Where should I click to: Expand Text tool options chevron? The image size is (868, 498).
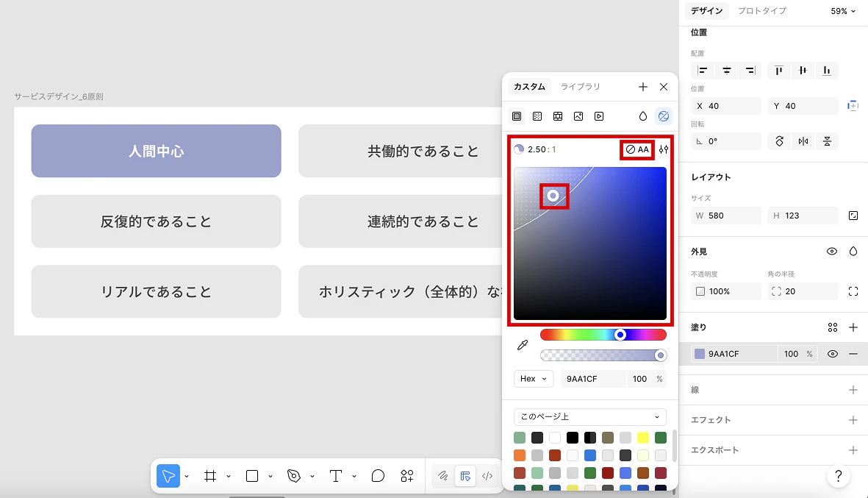354,477
